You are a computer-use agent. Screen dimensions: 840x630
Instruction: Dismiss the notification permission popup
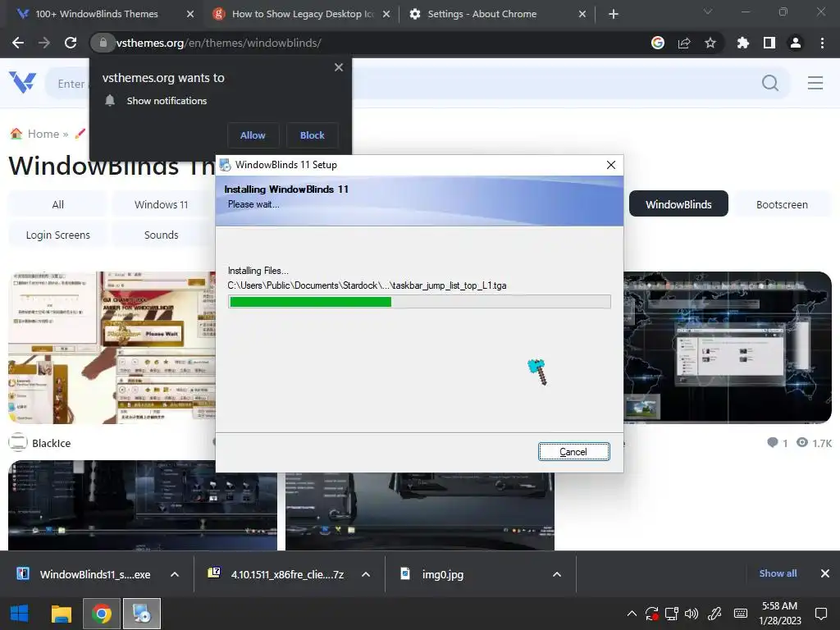click(x=339, y=67)
